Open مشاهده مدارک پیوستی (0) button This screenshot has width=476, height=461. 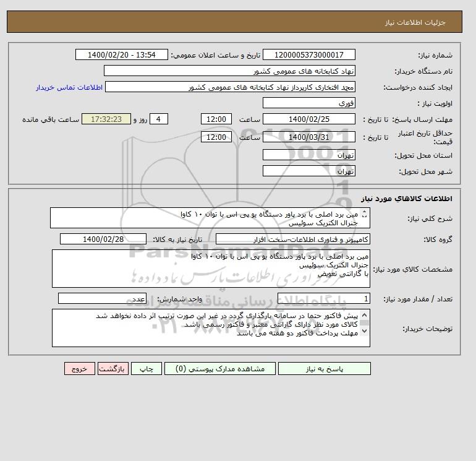click(220, 369)
